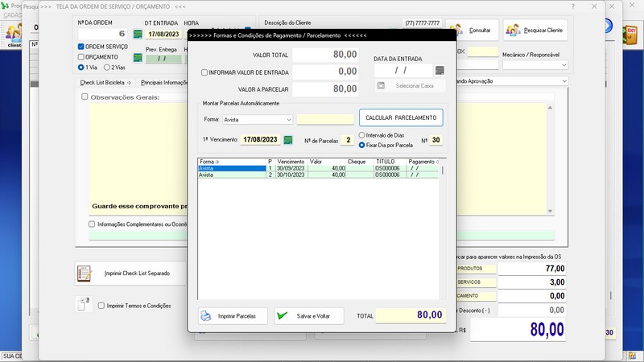Select Intervalo de Dias radio option
This screenshot has height=362, width=644.
[x=362, y=135]
